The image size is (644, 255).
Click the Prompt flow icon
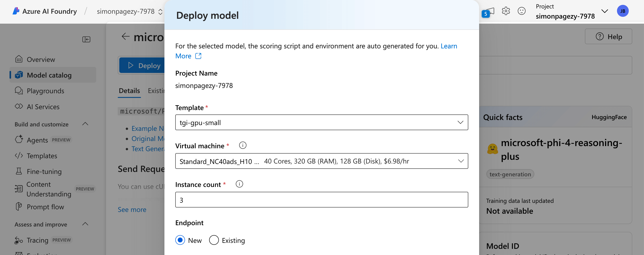click(19, 206)
